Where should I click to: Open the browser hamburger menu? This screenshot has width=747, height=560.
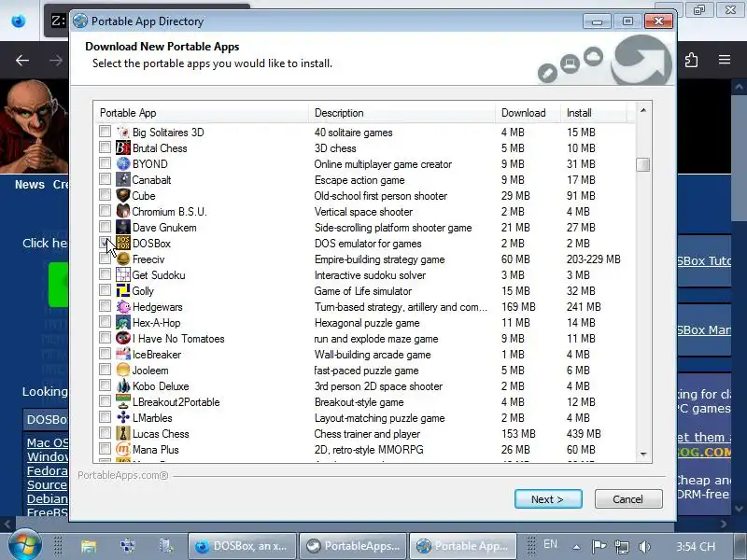[x=725, y=60]
